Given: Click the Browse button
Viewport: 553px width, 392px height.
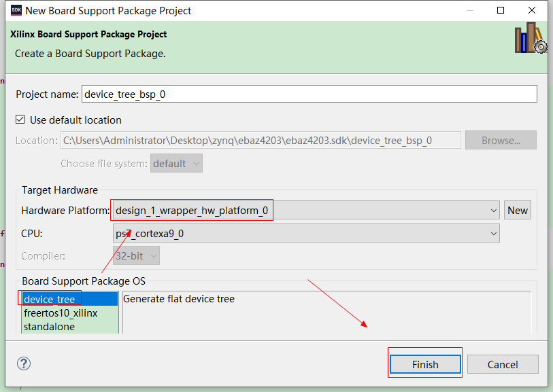Looking at the screenshot, I should pos(501,140).
